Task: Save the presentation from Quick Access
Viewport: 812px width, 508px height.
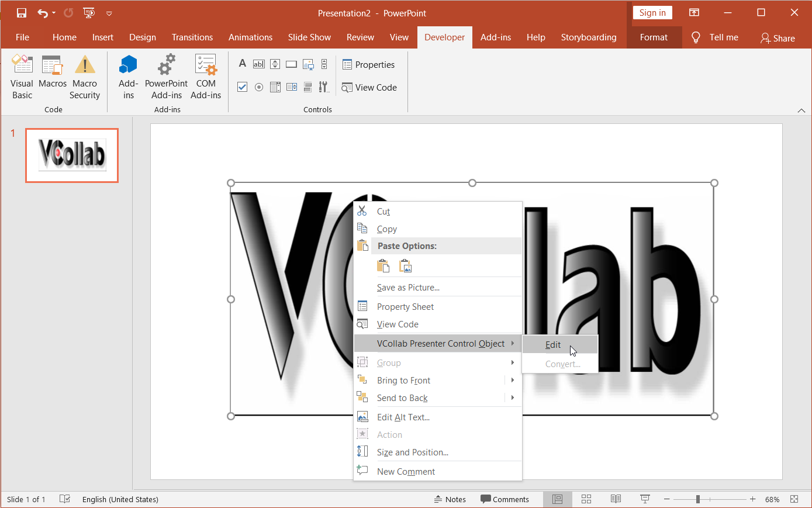Action: tap(22, 13)
